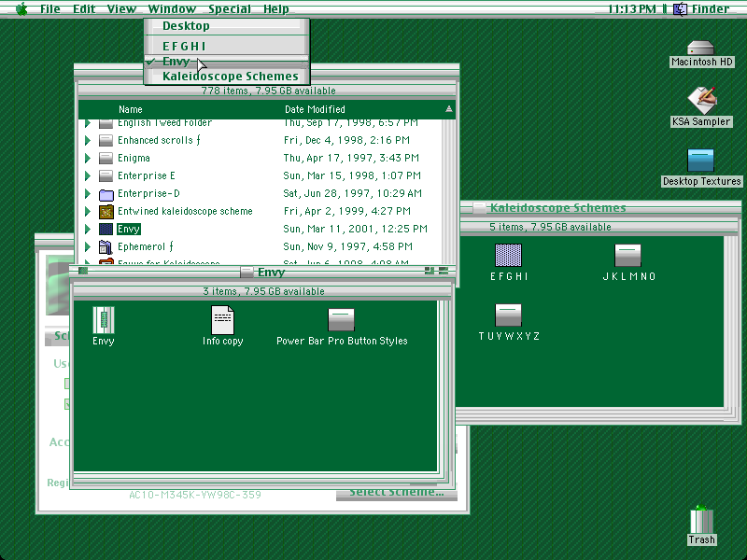Click the 778 items, 7.95 GB available status
Image resolution: width=747 pixels, height=560 pixels.
(268, 91)
